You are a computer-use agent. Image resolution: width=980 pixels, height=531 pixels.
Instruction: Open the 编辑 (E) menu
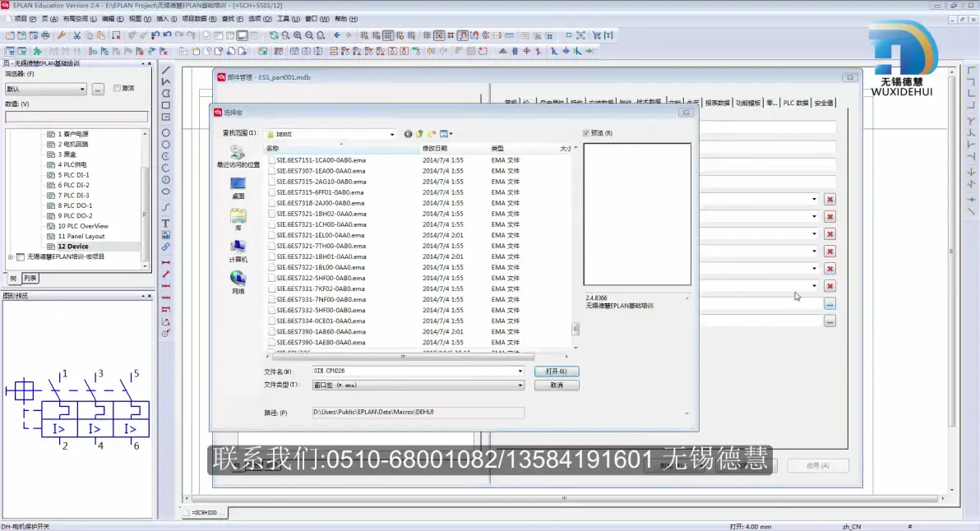coord(113,19)
